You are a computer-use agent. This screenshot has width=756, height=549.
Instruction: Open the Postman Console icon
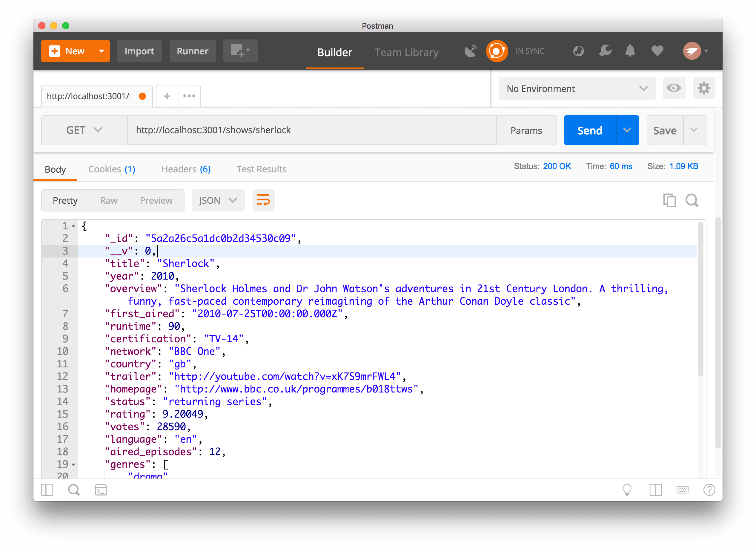point(101,490)
